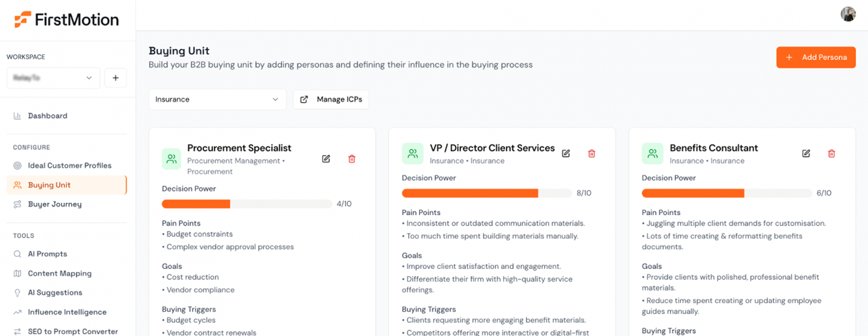868x336 pixels.
Task: Click the Procurement Specialist decision power bar
Action: [x=247, y=204]
